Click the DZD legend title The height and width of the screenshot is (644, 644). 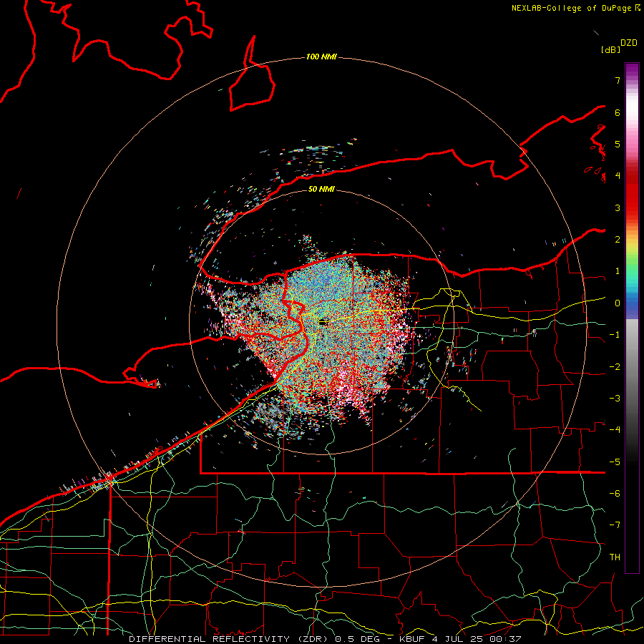click(x=629, y=43)
